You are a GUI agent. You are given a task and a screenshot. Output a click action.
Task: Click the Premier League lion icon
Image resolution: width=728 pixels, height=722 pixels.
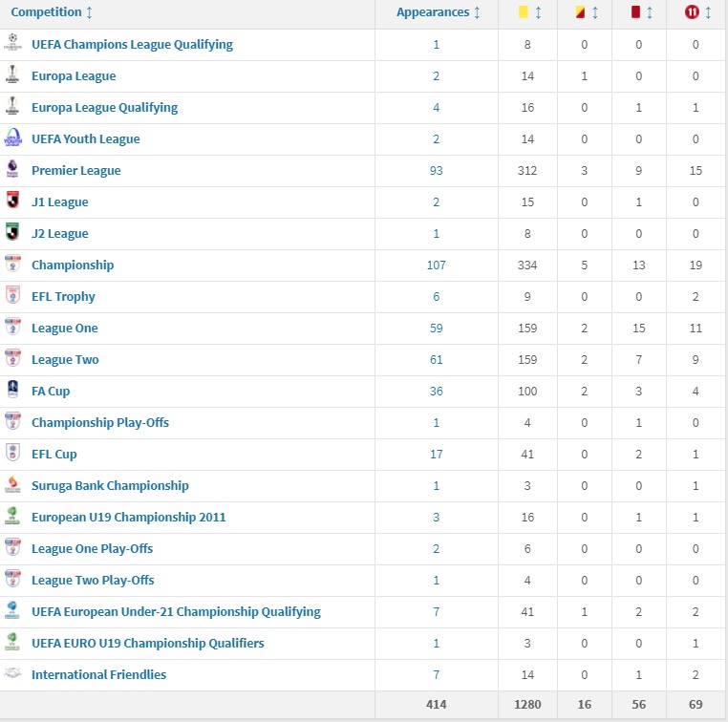coord(12,169)
